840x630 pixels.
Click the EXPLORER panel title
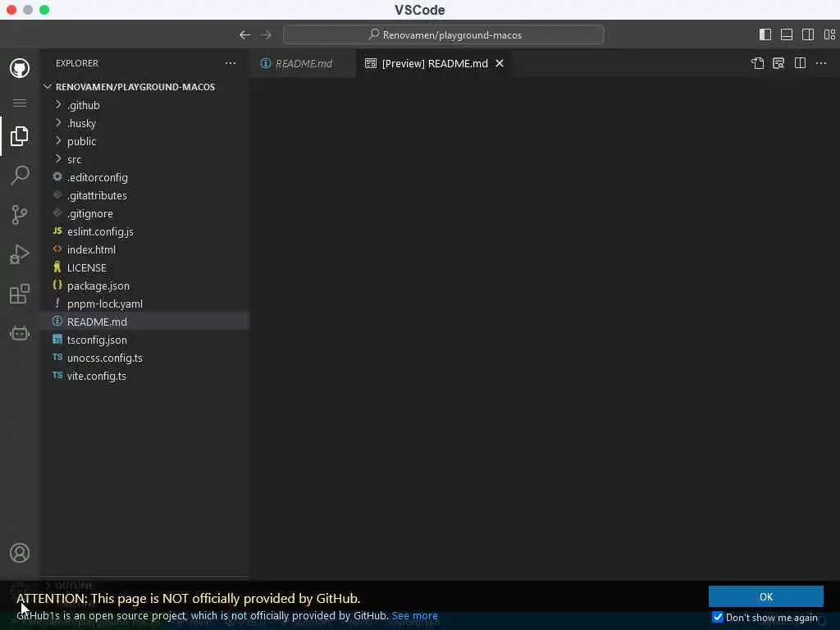[x=77, y=63]
